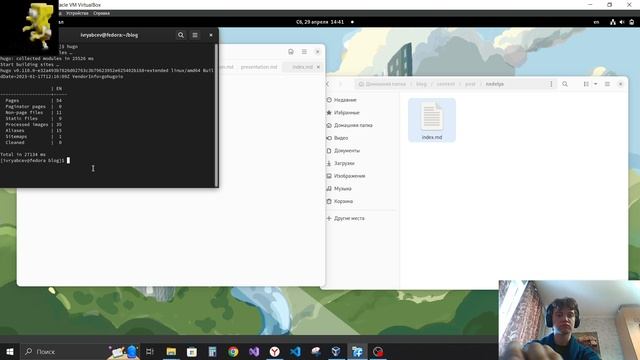
Task: Open the search in the terminal window
Action: pyautogui.click(x=181, y=35)
